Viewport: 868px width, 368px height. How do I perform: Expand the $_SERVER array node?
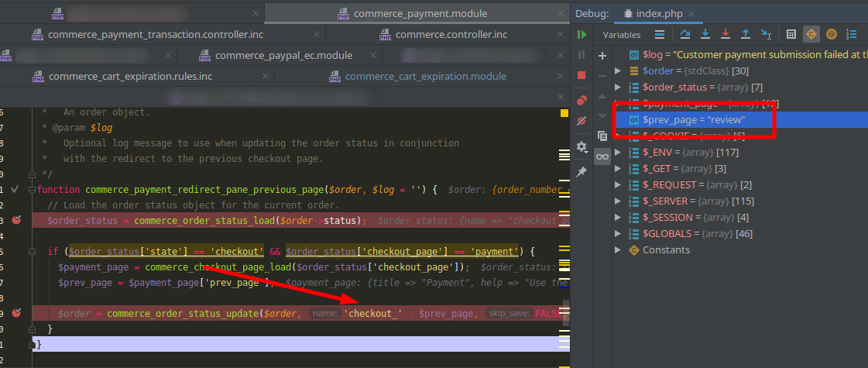coord(617,201)
